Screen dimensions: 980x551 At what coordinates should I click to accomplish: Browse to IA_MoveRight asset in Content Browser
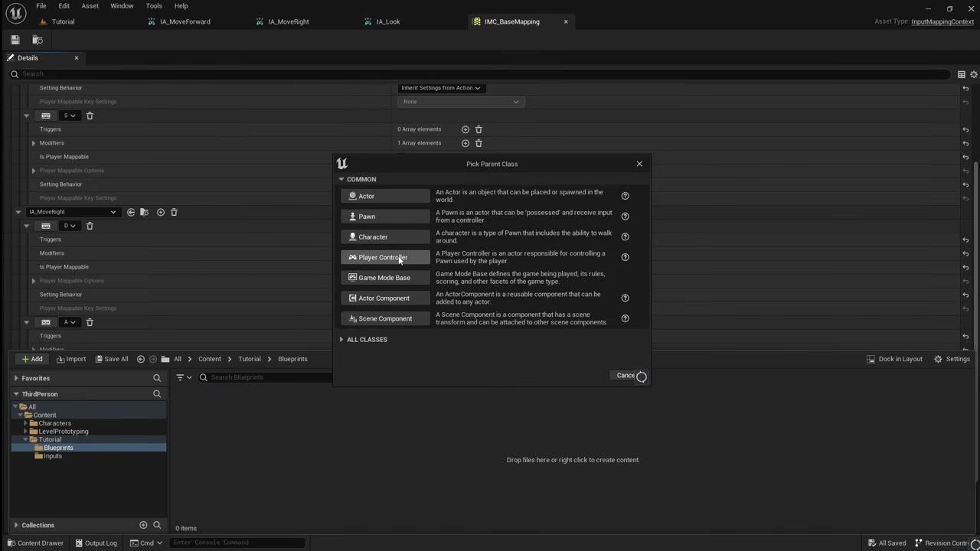tap(145, 212)
